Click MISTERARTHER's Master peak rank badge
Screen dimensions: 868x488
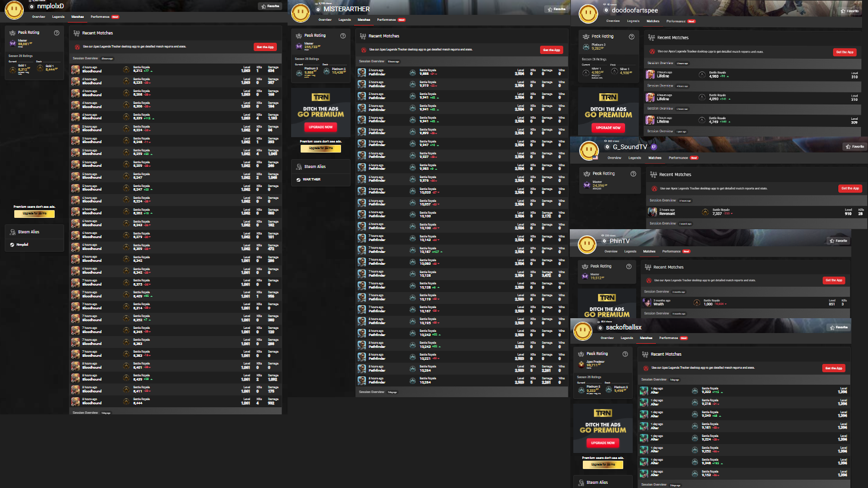(299, 46)
